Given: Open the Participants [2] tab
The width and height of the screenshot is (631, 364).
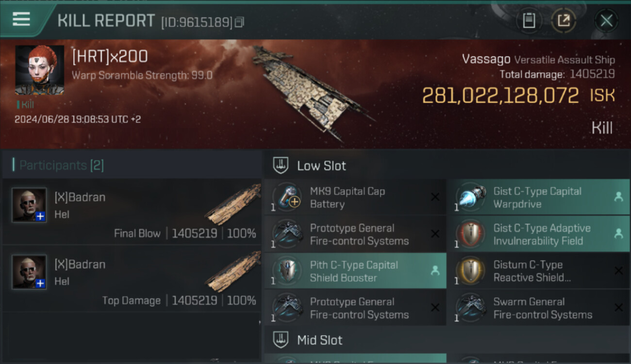Looking at the screenshot, I should click(61, 165).
